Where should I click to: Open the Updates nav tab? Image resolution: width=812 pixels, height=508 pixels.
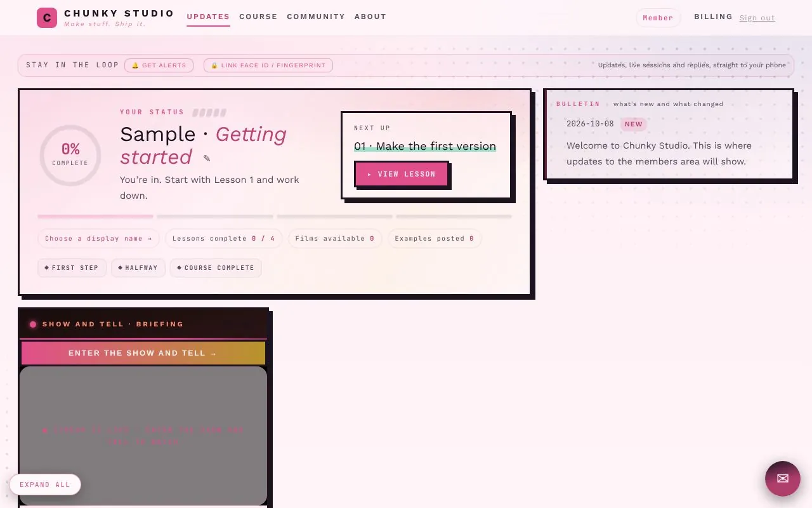(x=208, y=17)
